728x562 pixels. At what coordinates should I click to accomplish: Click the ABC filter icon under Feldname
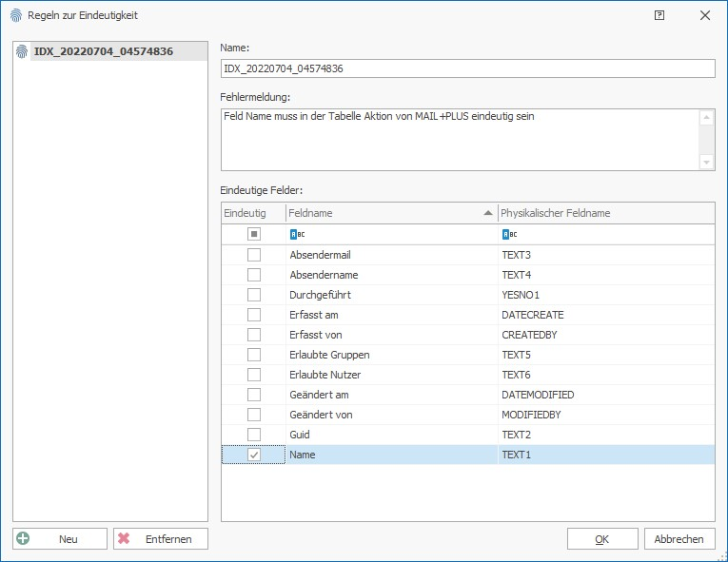[x=298, y=234]
